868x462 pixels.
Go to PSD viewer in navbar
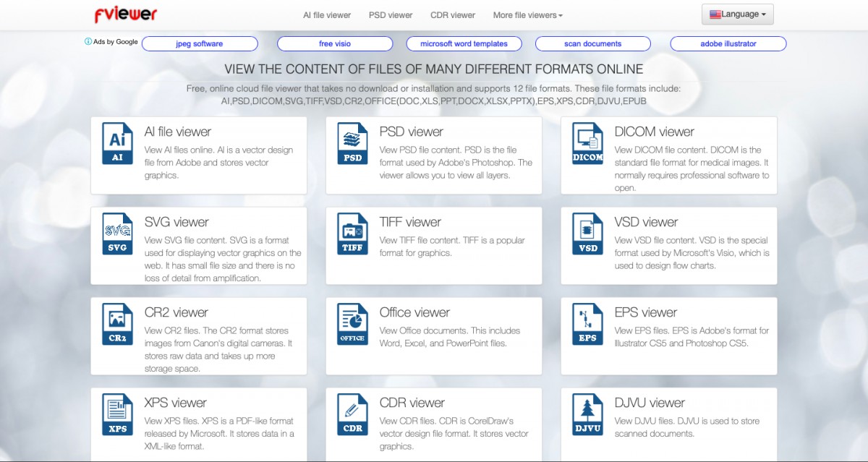(391, 15)
